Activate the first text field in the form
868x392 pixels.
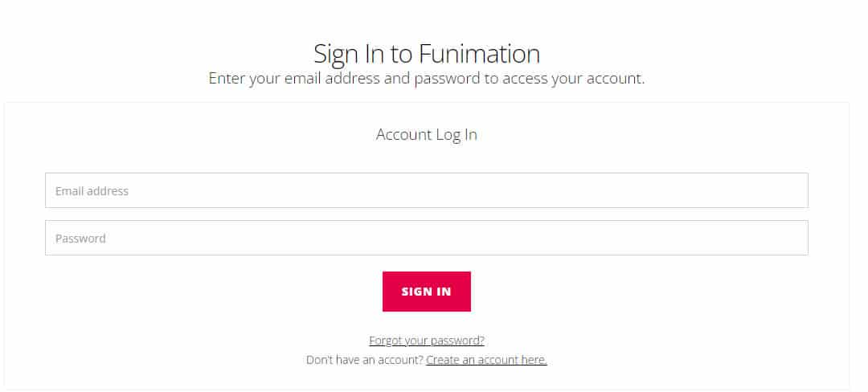426,190
